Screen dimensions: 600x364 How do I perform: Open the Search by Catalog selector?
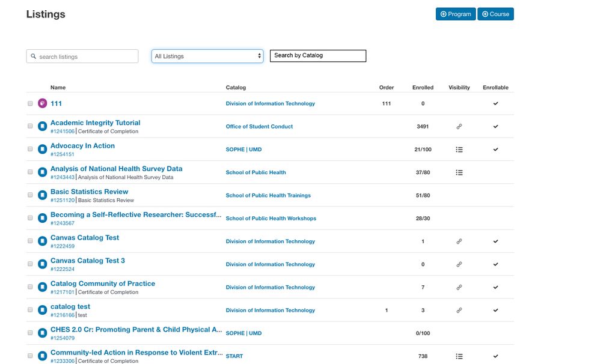tap(317, 56)
